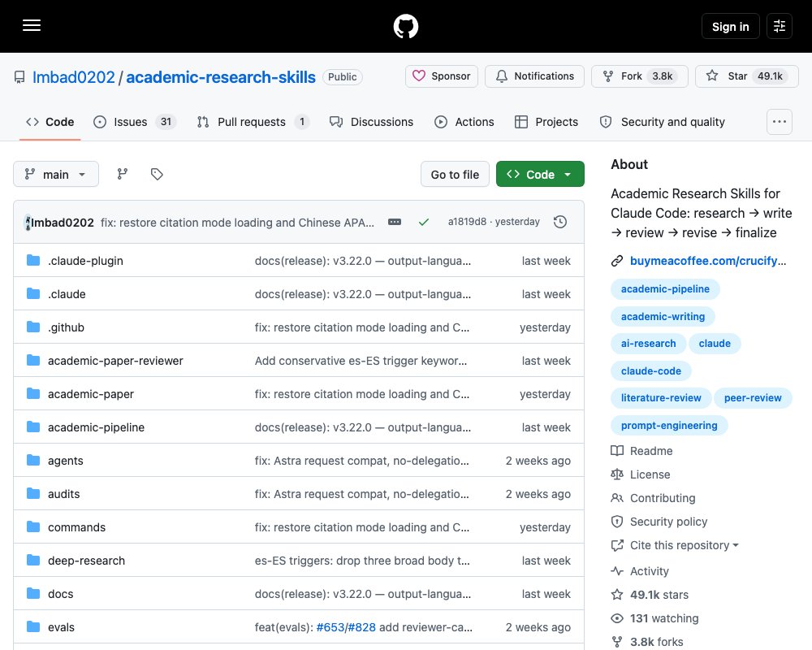Viewport: 812px width, 650px height.
Task: Open the hamburger navigation menu
Action: click(x=32, y=25)
